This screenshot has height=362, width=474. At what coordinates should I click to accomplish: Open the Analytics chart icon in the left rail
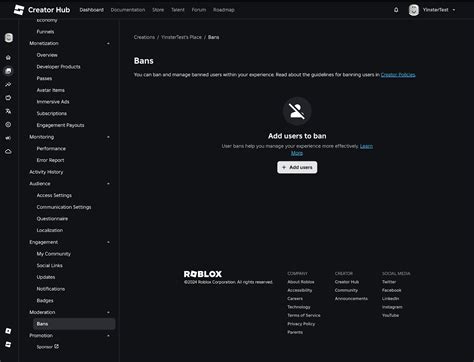coord(8,84)
